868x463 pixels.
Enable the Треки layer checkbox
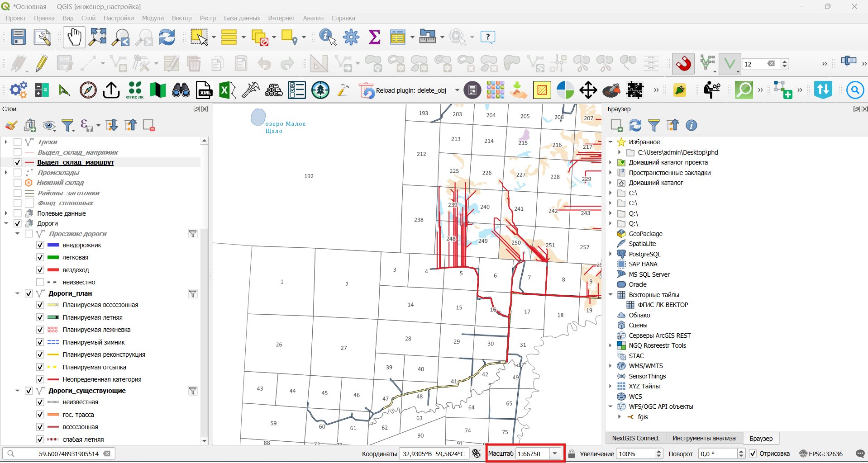pos(18,142)
